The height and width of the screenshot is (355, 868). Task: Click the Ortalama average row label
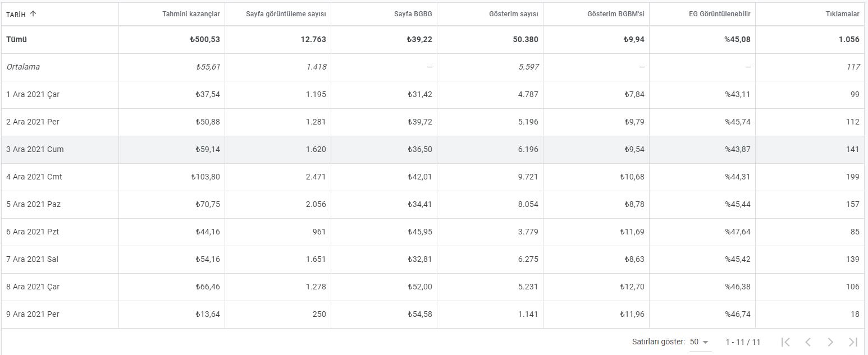point(23,67)
